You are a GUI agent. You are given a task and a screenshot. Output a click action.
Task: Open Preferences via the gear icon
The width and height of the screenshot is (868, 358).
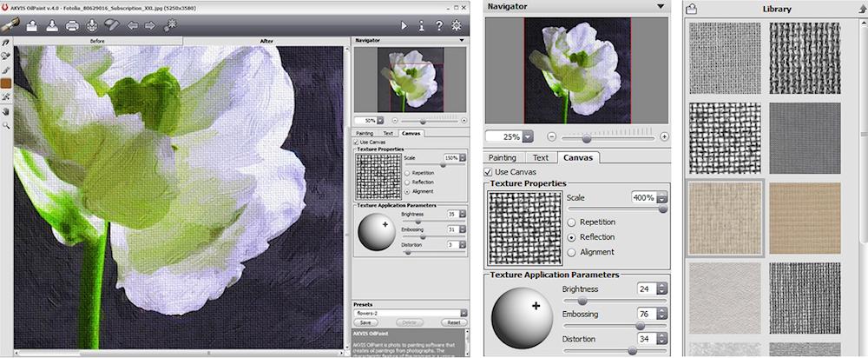click(458, 25)
